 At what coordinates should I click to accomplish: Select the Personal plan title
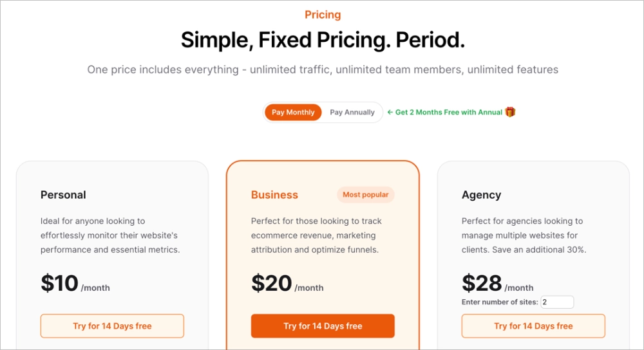tap(63, 195)
